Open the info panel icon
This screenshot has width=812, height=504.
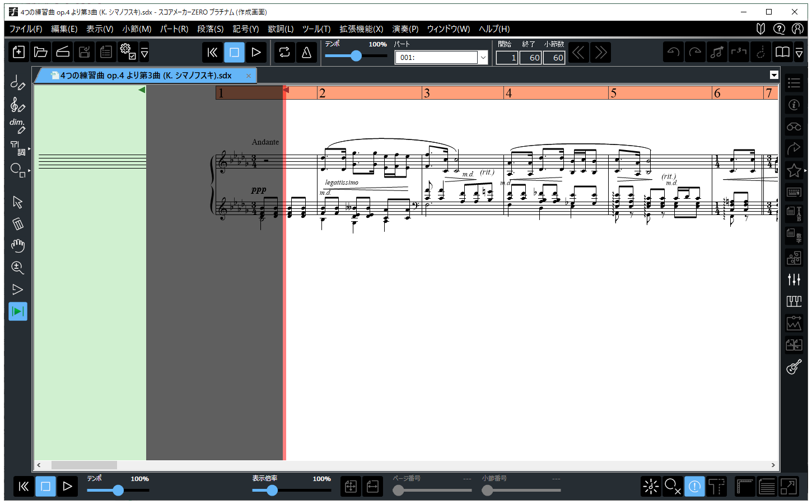point(794,105)
